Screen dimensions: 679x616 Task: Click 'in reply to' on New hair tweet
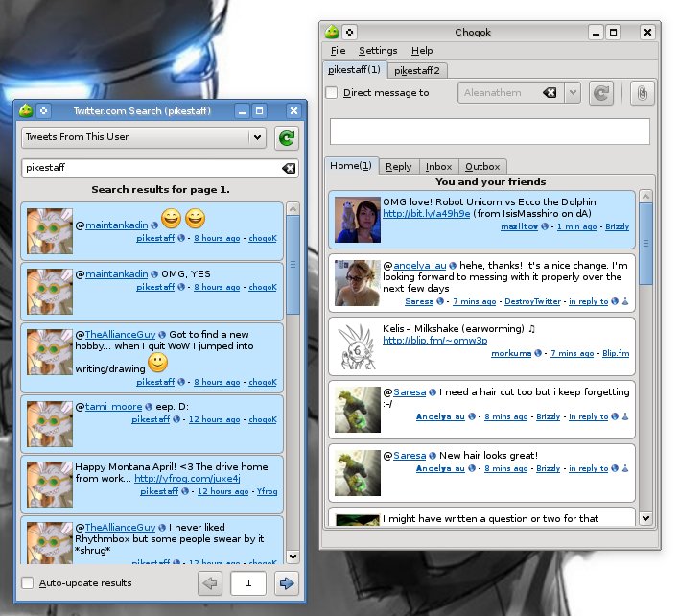(x=589, y=468)
